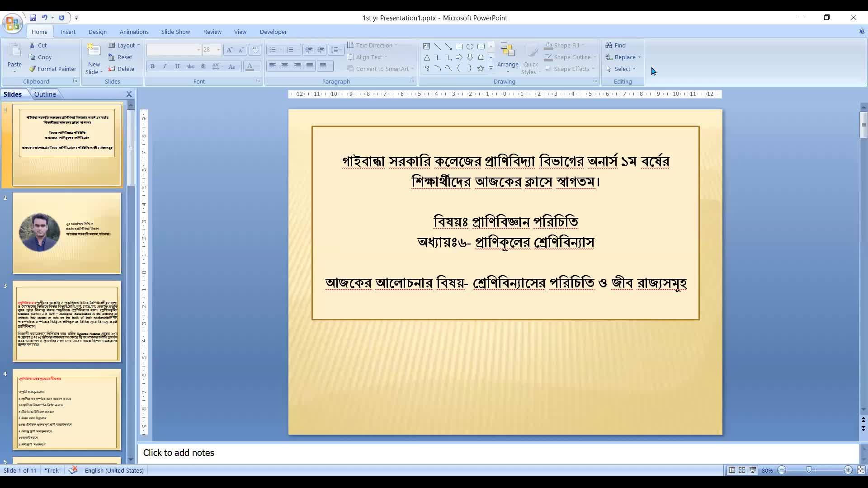Switch to the Outline pane tab
The width and height of the screenshot is (868, 488).
45,94
